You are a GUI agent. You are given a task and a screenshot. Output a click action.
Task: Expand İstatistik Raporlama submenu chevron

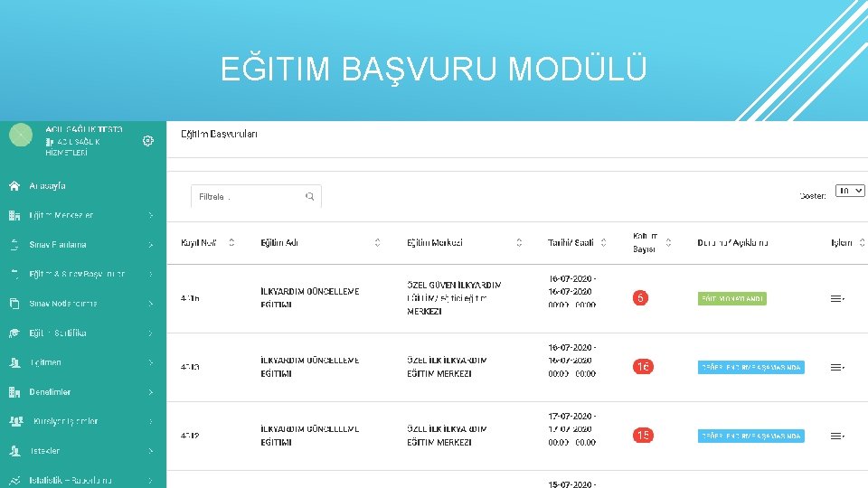click(x=151, y=480)
